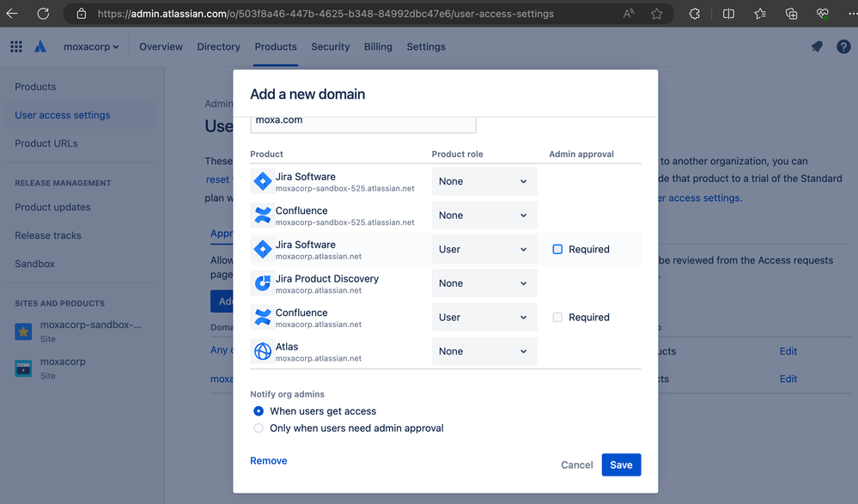Click the 'Admin approval' column header
Image resolution: width=858 pixels, height=504 pixels.
point(581,154)
